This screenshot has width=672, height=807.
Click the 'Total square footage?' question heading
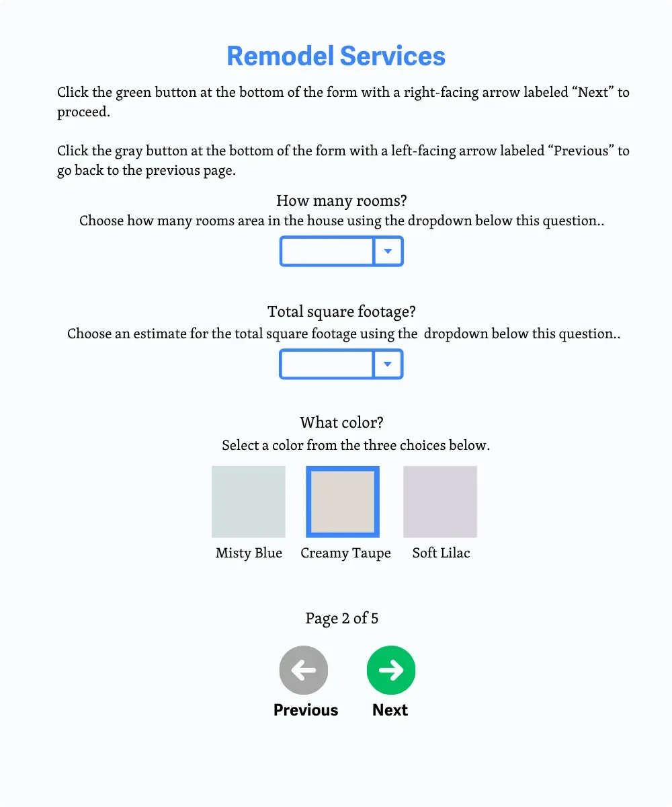click(x=341, y=312)
